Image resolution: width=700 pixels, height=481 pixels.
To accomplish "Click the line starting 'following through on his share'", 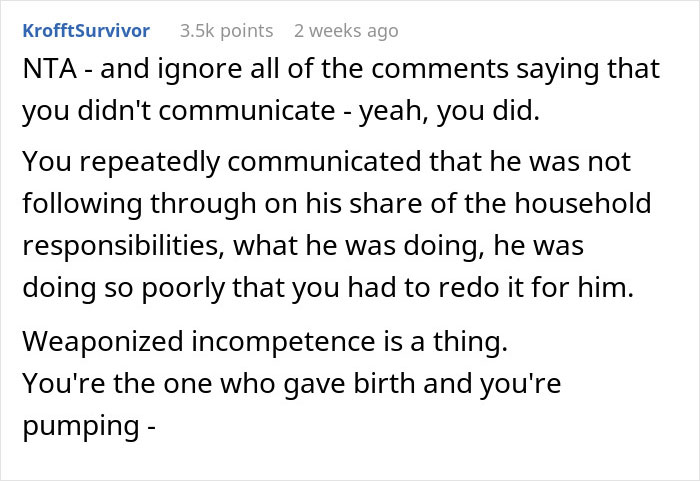I will 335,204.
